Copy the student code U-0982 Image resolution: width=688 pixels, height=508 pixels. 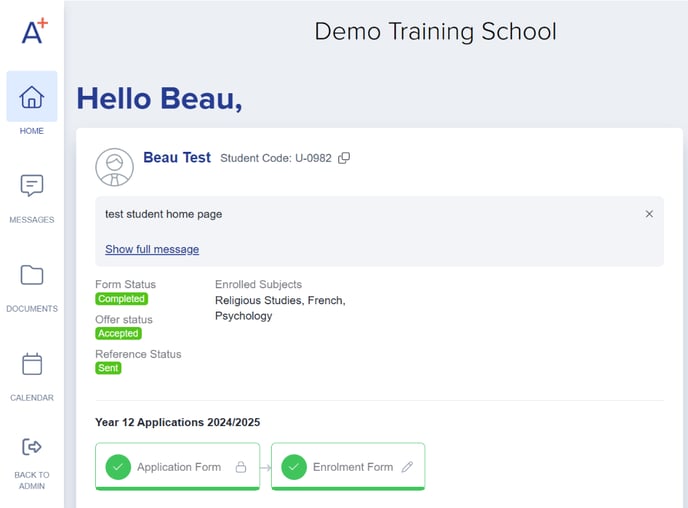(x=344, y=158)
